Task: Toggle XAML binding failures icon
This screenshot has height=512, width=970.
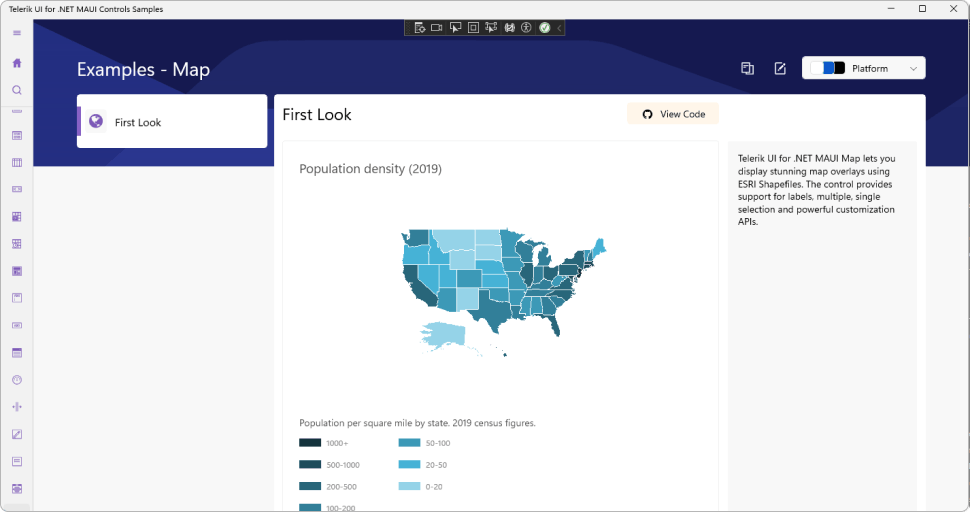Action: point(509,28)
